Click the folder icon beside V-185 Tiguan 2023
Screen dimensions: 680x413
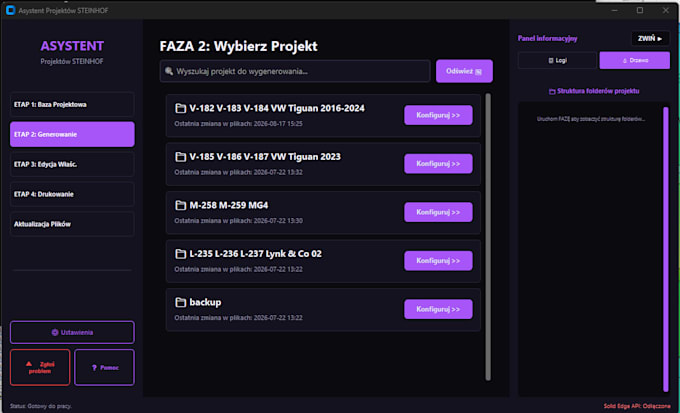[x=180, y=157]
